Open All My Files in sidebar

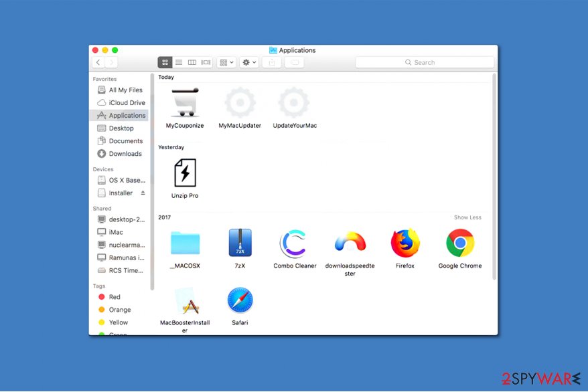click(x=120, y=90)
